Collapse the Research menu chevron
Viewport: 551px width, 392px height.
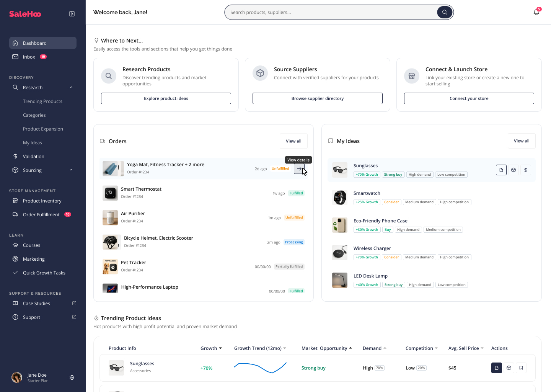(71, 87)
